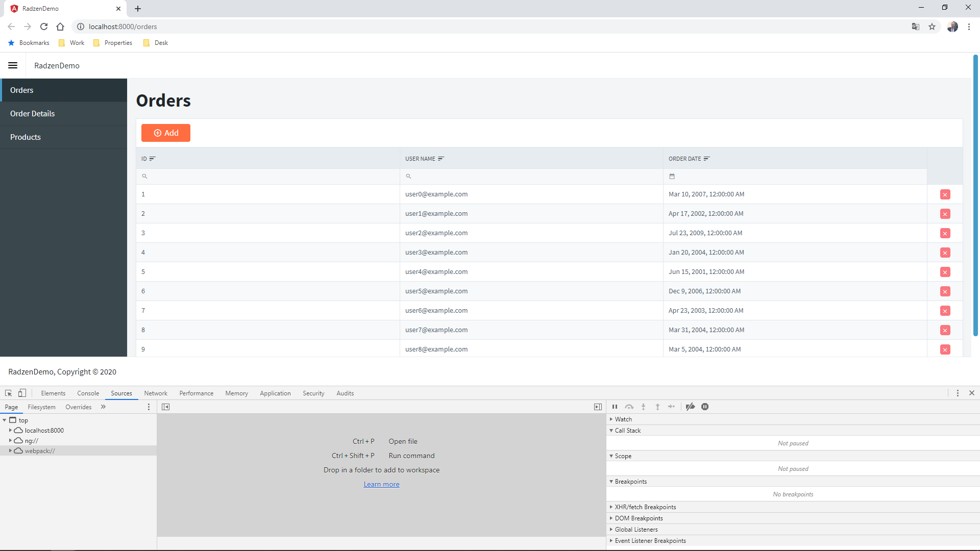Pause script execution

615,407
